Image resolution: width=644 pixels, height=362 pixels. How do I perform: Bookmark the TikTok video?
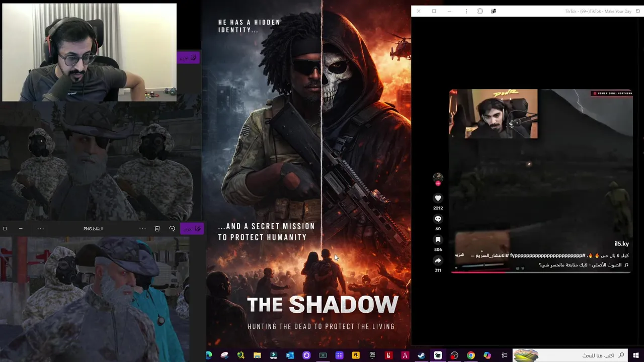pyautogui.click(x=438, y=240)
